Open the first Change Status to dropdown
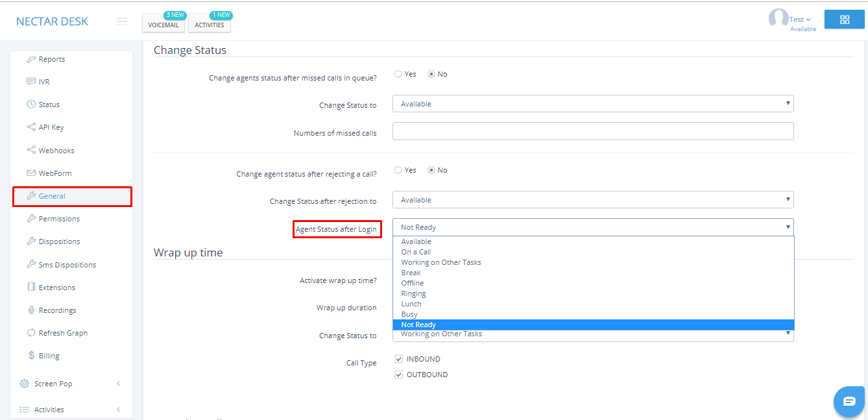This screenshot has width=868, height=420. pos(593,104)
